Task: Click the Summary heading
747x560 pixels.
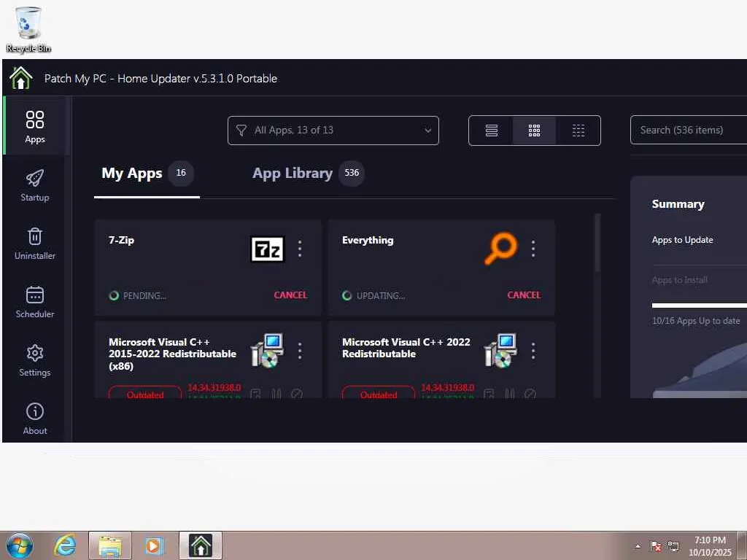Action: 678,204
